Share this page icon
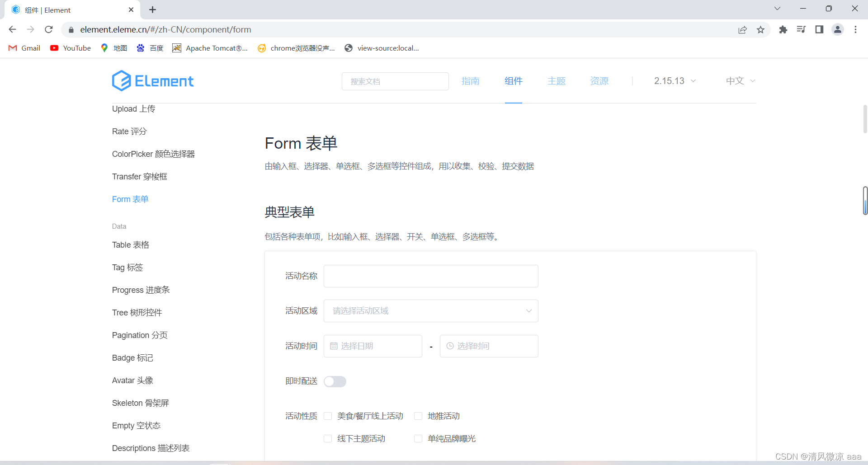This screenshot has height=465, width=868. [x=742, y=30]
